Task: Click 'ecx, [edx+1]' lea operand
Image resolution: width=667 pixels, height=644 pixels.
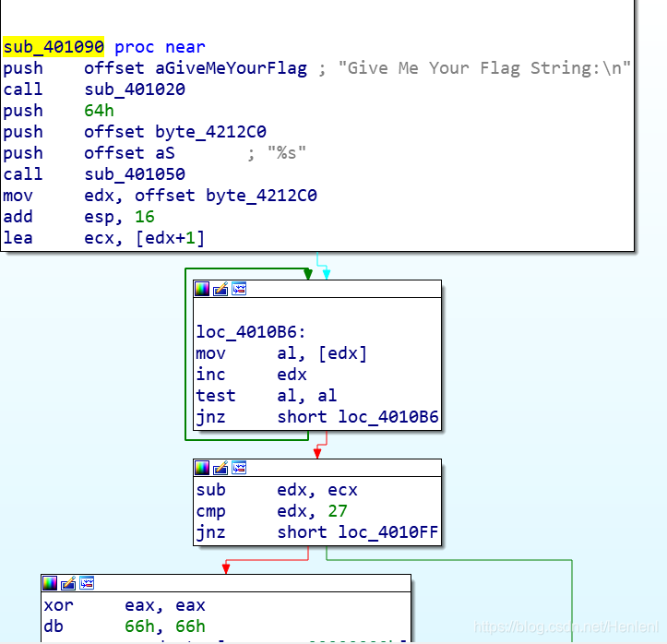Action: [144, 238]
